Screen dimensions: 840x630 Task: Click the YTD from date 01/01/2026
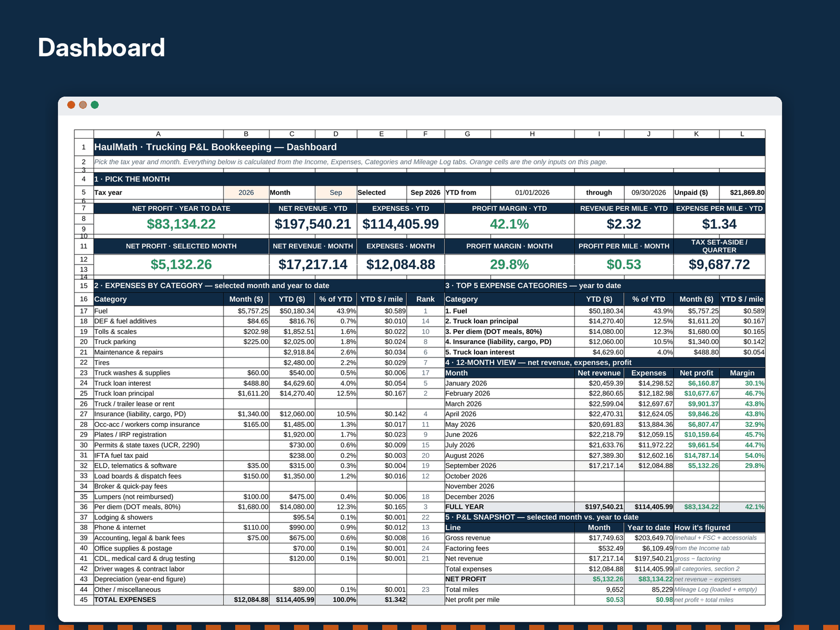[x=532, y=193]
